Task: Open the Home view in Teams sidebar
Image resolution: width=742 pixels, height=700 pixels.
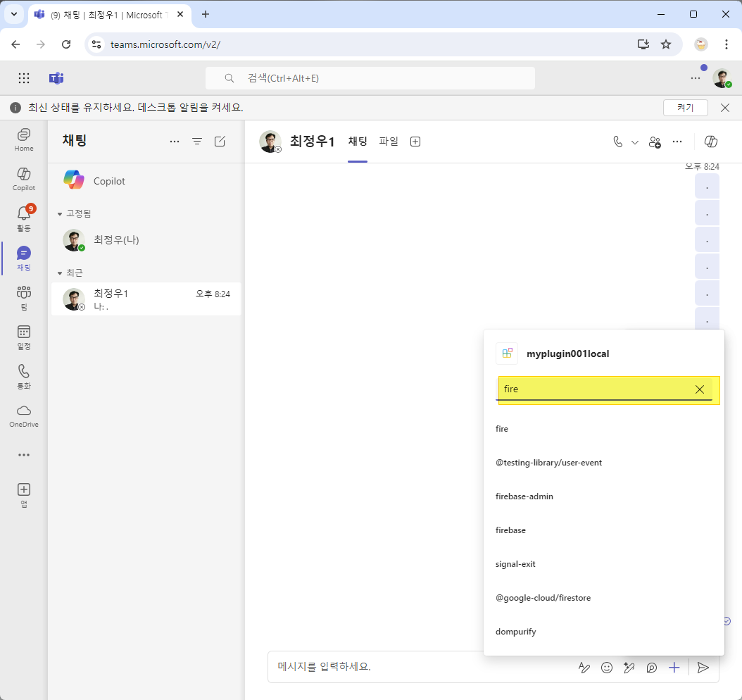Action: 24,139
